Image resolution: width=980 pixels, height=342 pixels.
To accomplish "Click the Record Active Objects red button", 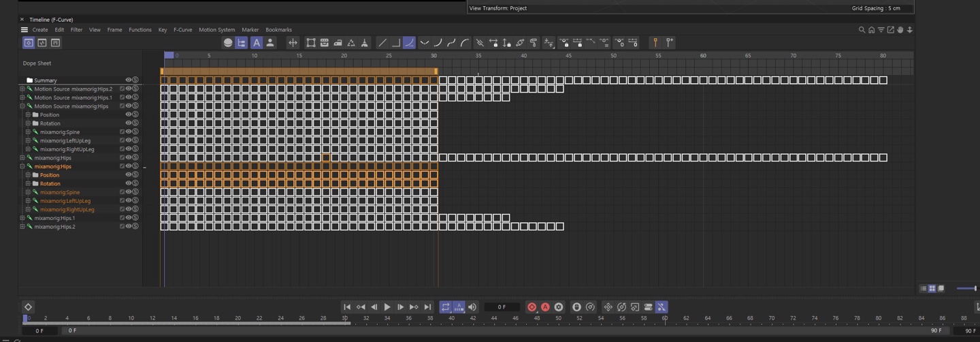I will coord(532,307).
